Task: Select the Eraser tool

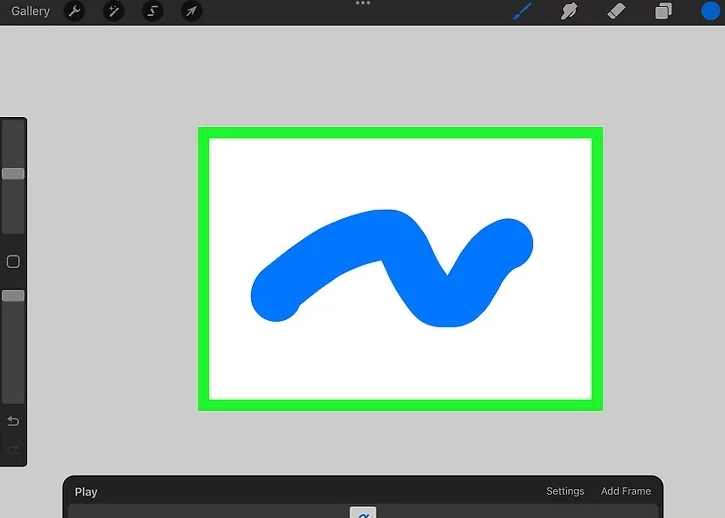Action: (617, 12)
